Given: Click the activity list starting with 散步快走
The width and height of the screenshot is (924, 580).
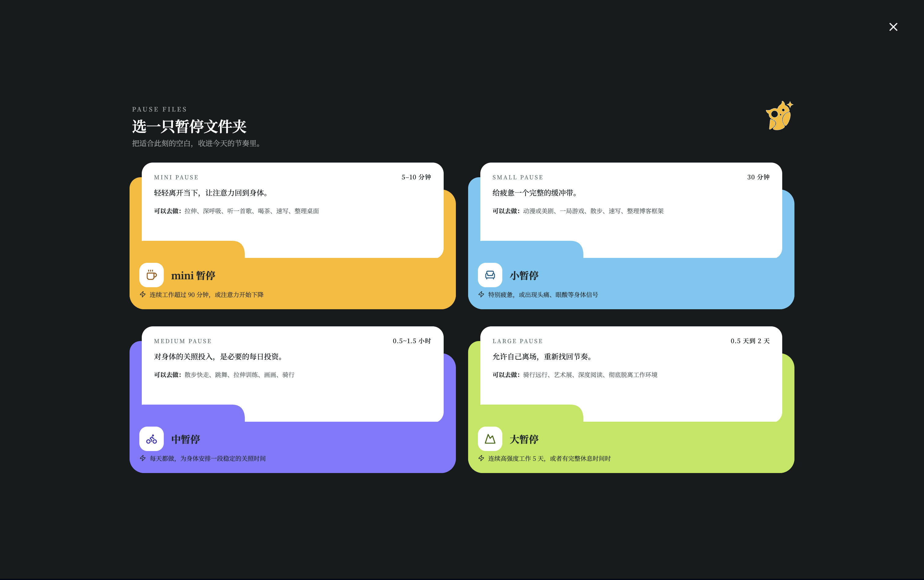Looking at the screenshot, I should click(239, 375).
